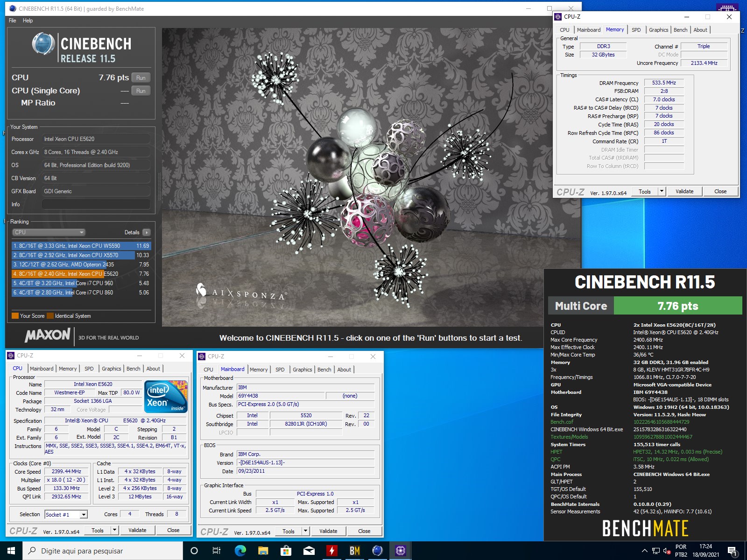Screen dimensions: 747x560
Task: Open the File menu in Cinebench
Action: pos(13,21)
